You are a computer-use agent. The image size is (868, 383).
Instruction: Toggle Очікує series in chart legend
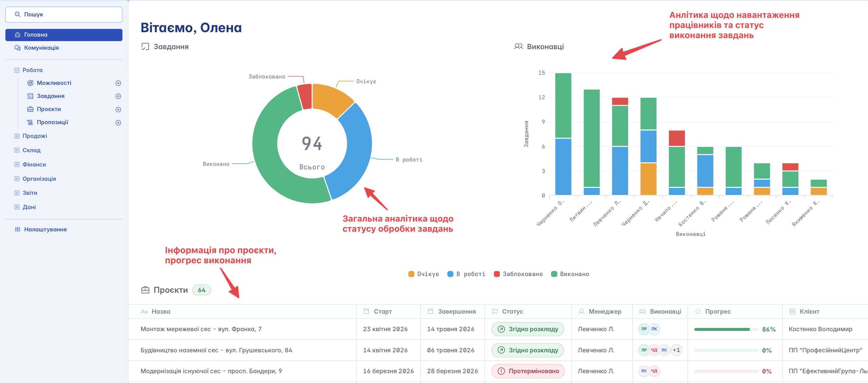pyautogui.click(x=424, y=274)
